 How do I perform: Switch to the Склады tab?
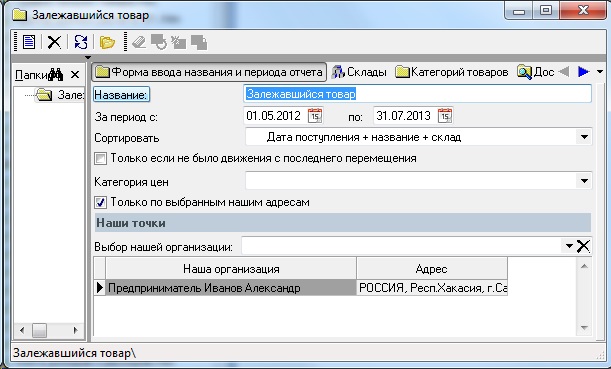[x=359, y=72]
